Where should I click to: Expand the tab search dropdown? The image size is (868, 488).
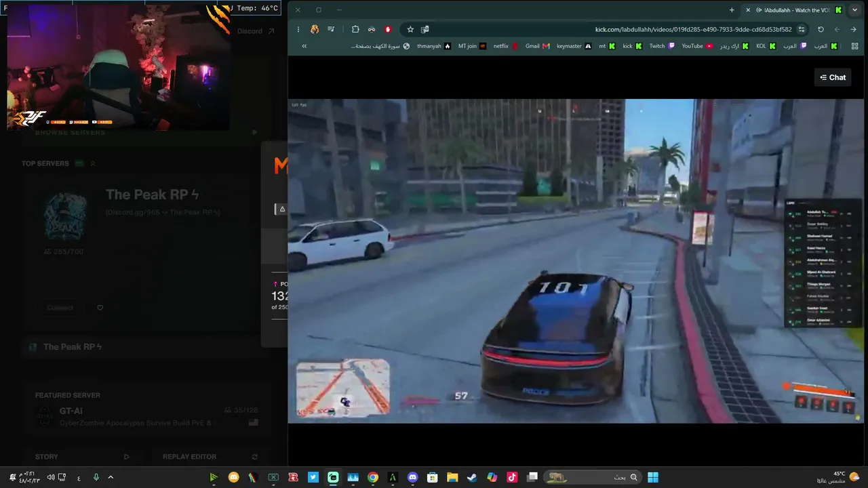(854, 10)
